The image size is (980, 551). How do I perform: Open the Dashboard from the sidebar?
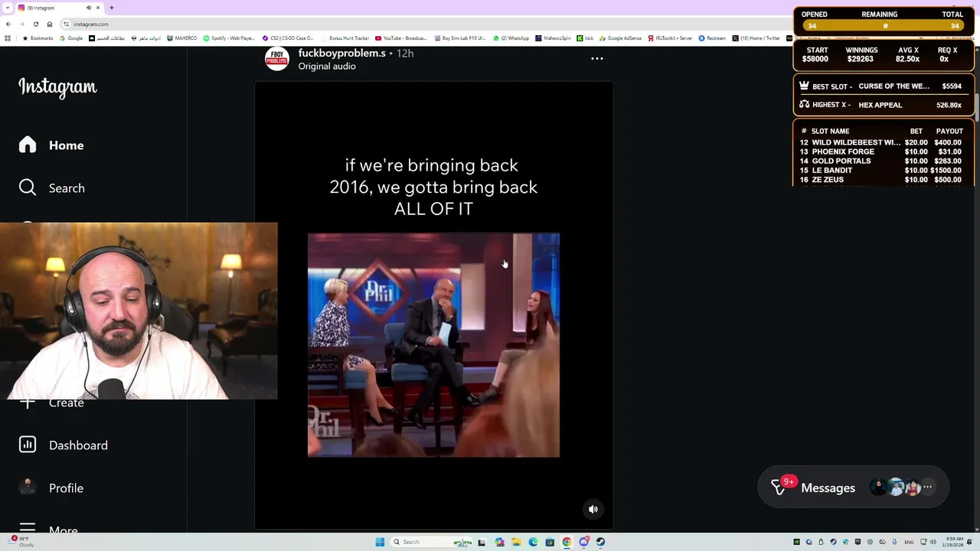tap(64, 445)
